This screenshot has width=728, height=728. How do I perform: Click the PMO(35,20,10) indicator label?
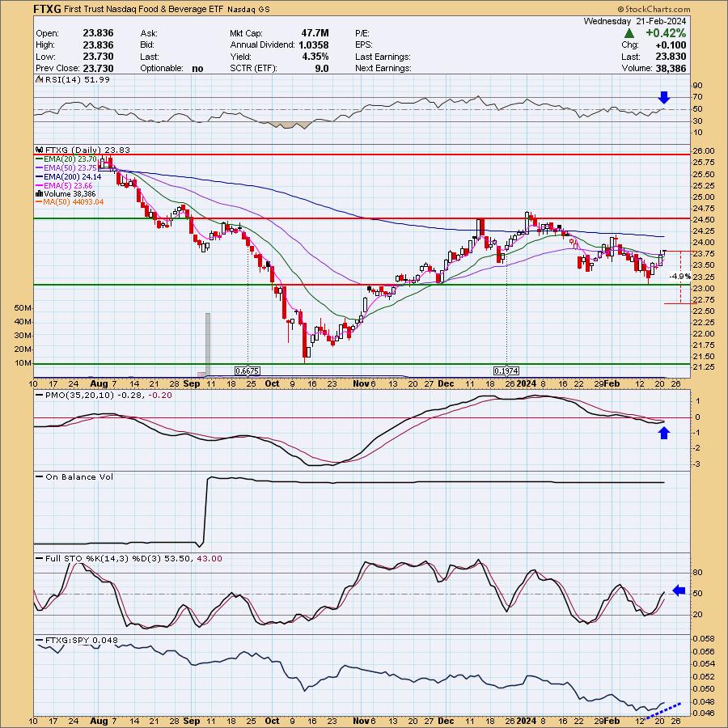coord(108,395)
